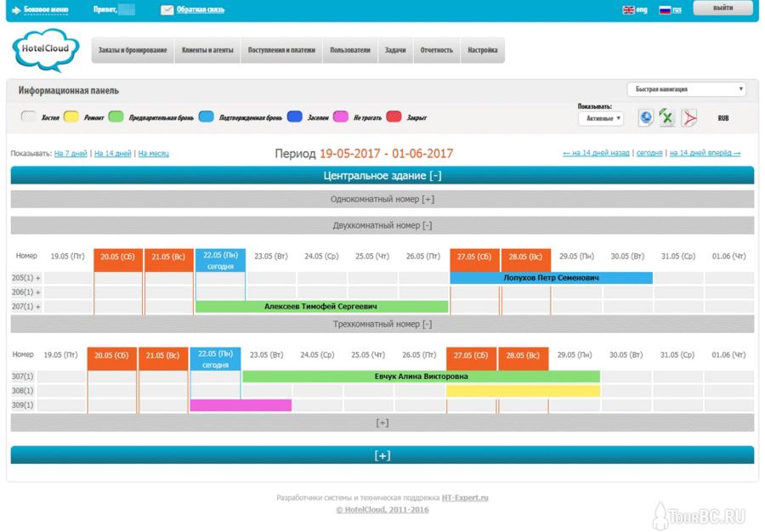The width and height of the screenshot is (765, 532).
Task: Open the Заказы и бронирование menu
Action: (133, 50)
